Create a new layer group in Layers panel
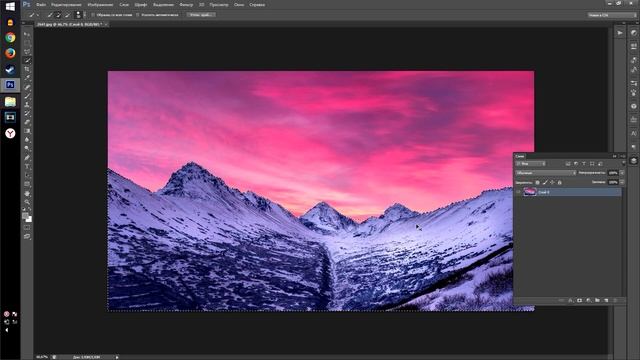The width and height of the screenshot is (640, 360). click(x=597, y=300)
